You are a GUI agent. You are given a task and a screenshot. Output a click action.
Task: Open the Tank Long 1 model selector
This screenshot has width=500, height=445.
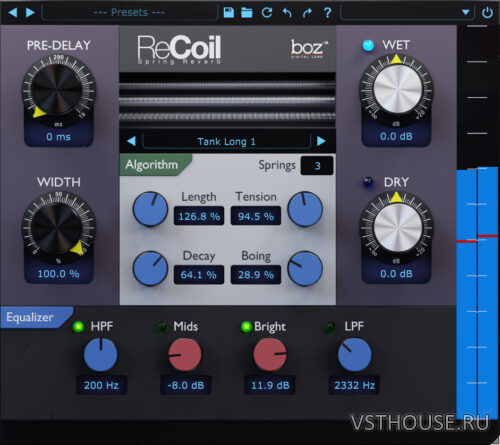pyautogui.click(x=226, y=141)
